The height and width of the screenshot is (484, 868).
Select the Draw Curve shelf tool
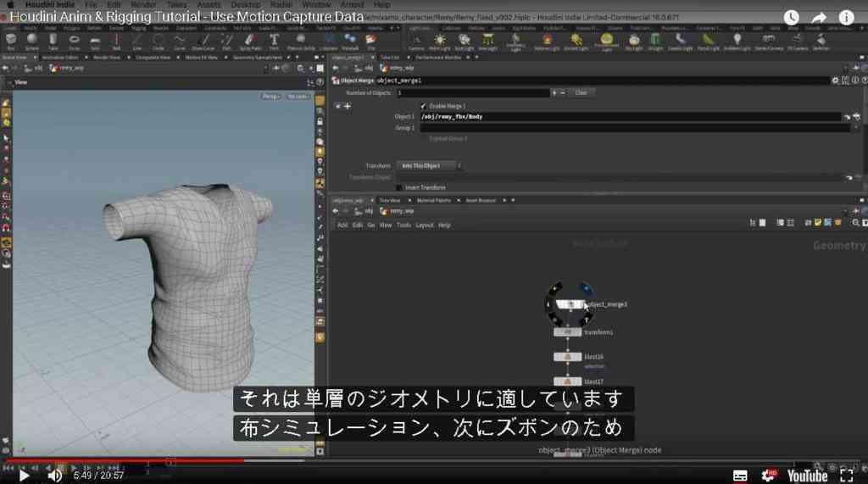pos(203,41)
